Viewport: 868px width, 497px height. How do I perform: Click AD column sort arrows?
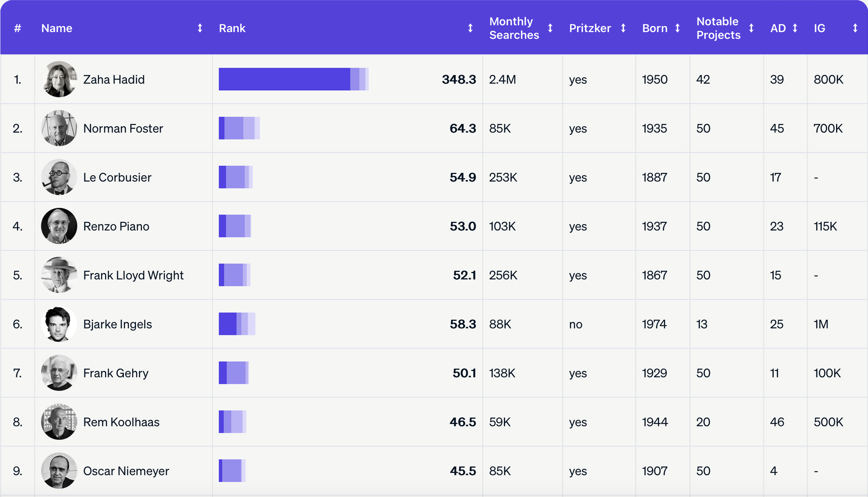795,28
